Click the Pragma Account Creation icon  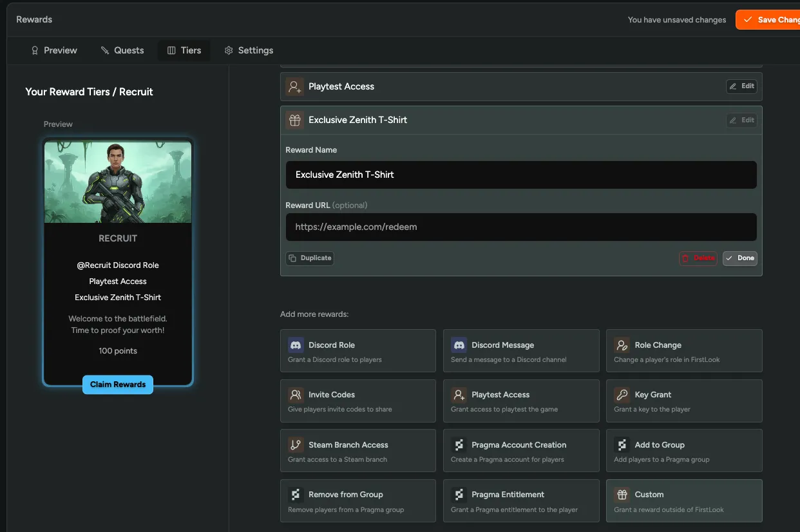tap(459, 444)
